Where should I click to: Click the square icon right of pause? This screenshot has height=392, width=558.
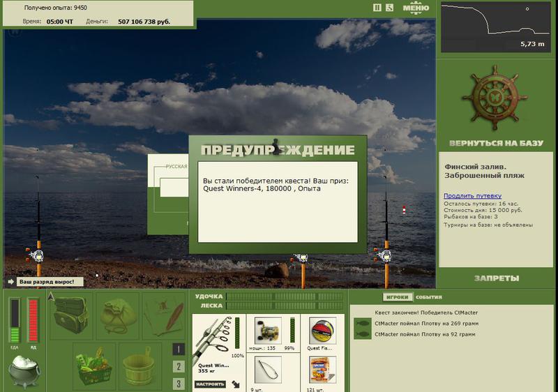(390, 8)
